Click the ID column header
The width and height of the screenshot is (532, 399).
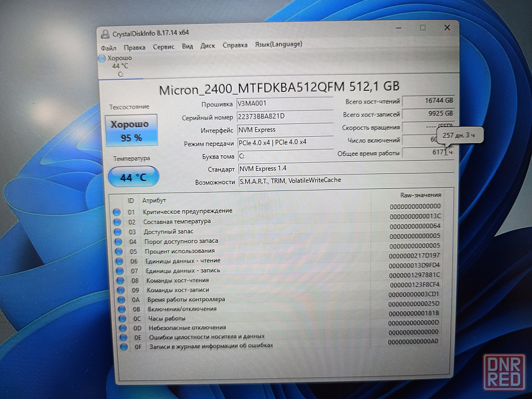(x=131, y=201)
